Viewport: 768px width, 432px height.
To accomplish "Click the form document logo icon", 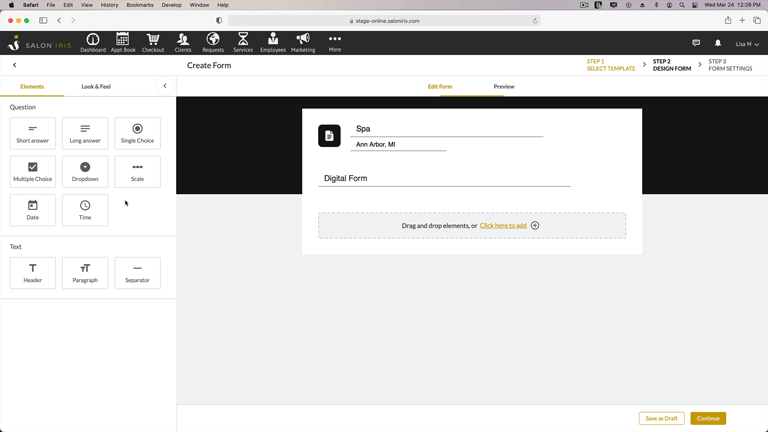I will click(329, 136).
